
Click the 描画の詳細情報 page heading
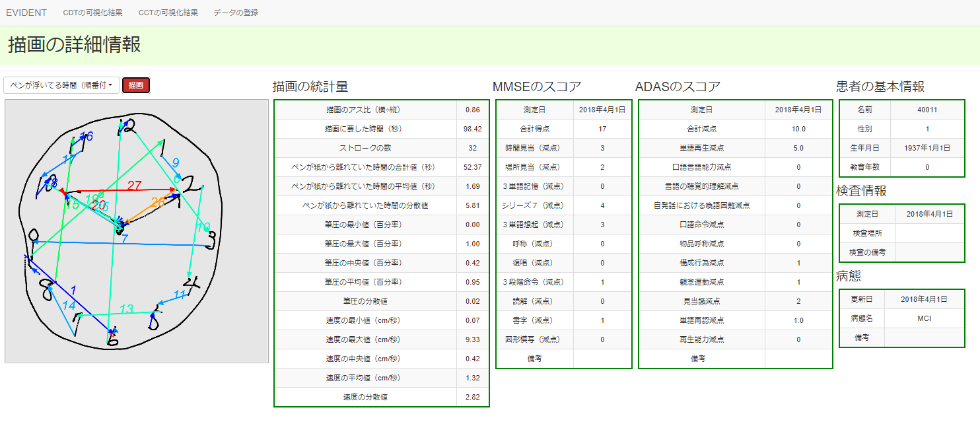(74, 45)
